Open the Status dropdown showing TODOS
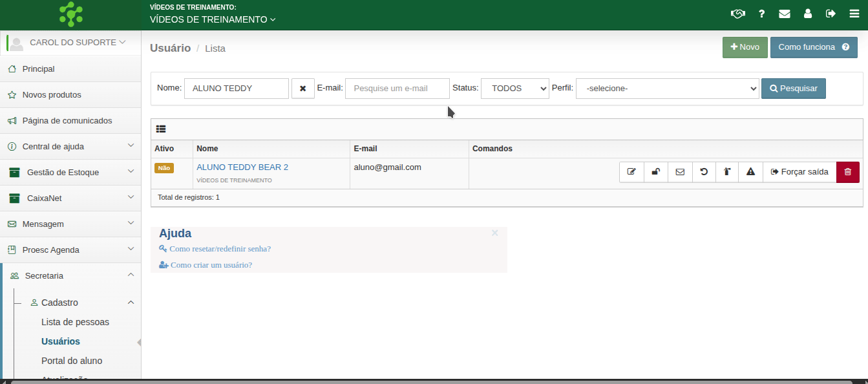868x384 pixels. [514, 89]
